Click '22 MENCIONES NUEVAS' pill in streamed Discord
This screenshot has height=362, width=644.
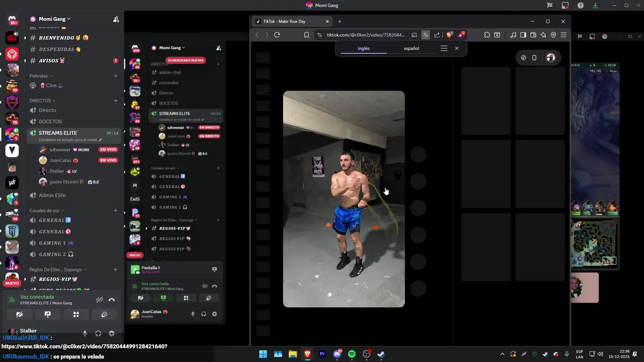(186, 60)
